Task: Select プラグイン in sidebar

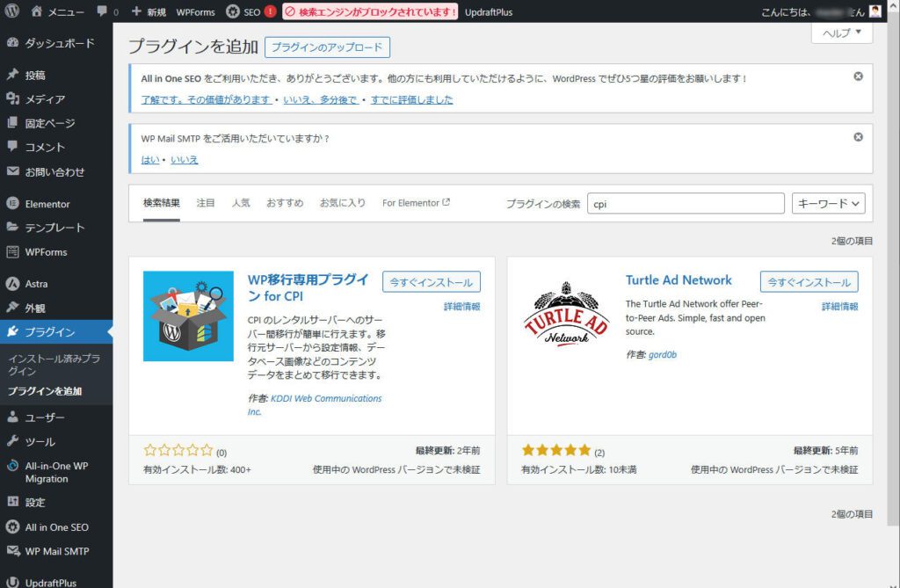Action: click(x=56, y=332)
